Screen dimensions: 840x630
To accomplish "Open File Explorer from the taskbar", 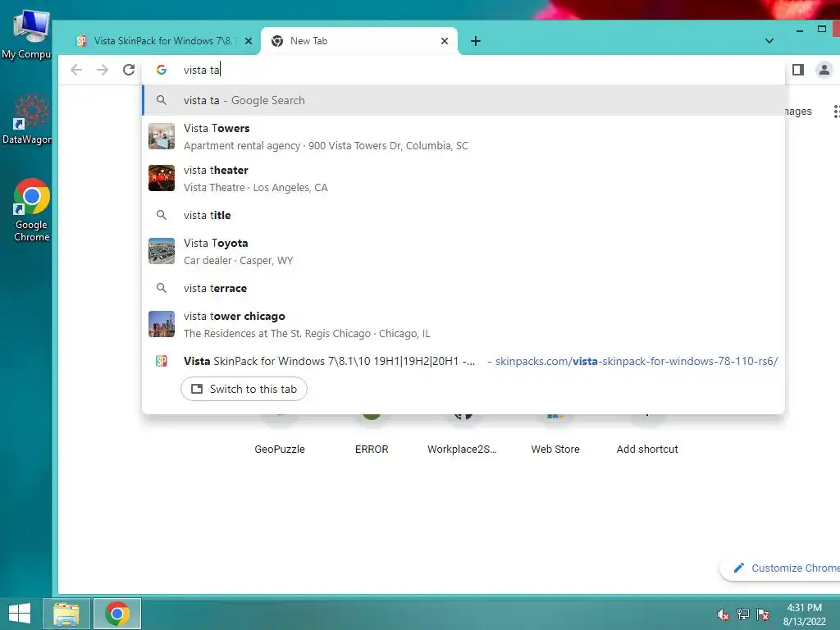I will [x=66, y=614].
